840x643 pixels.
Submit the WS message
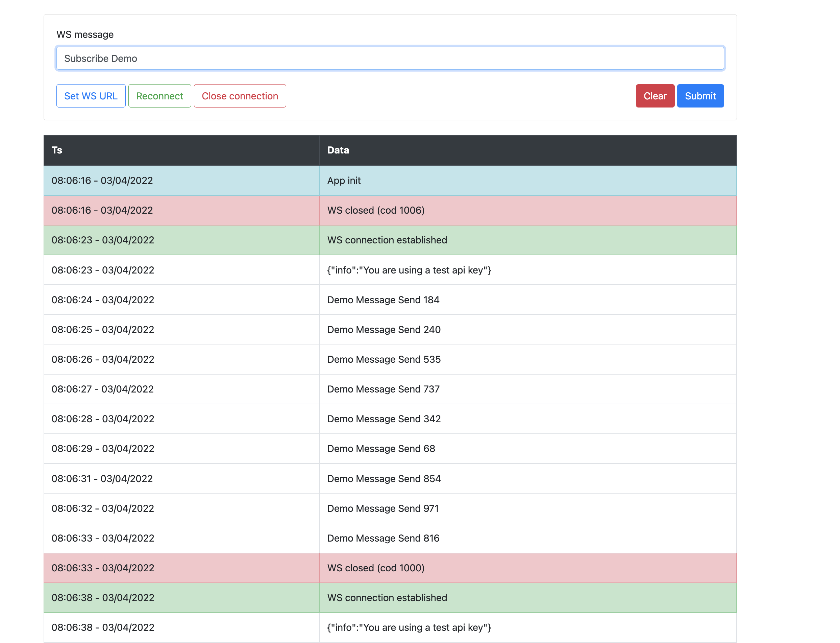point(700,96)
